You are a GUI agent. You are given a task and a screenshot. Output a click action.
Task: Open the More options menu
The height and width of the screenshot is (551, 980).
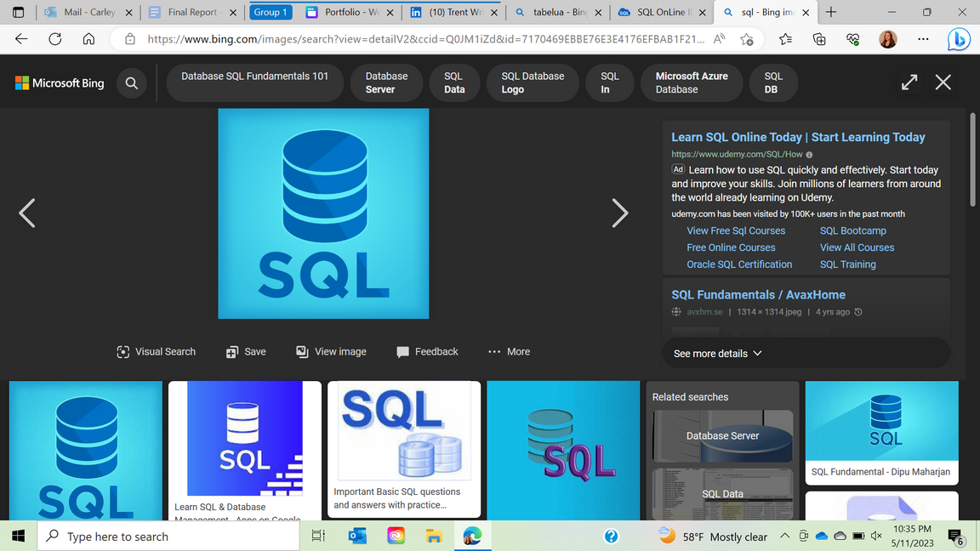509,352
